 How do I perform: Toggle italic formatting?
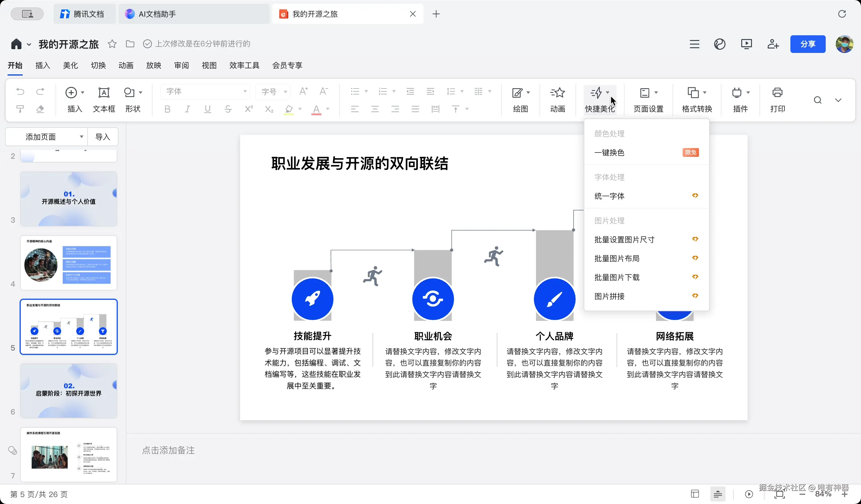pyautogui.click(x=187, y=109)
